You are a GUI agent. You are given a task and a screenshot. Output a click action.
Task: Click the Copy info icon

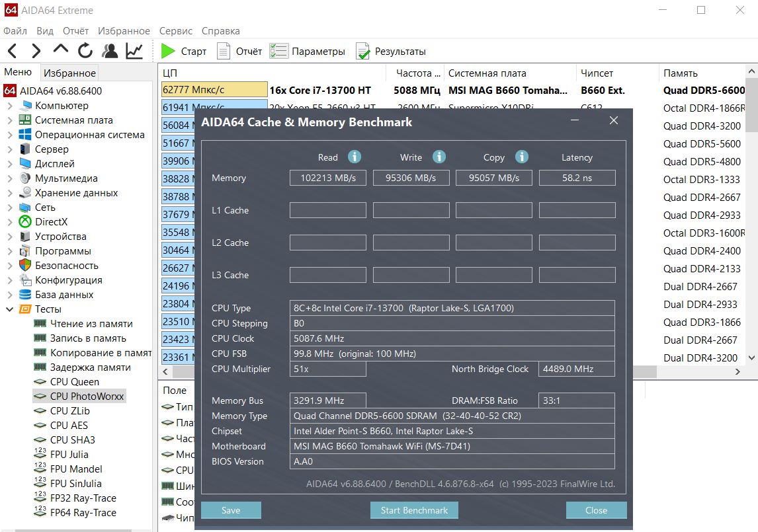522,157
